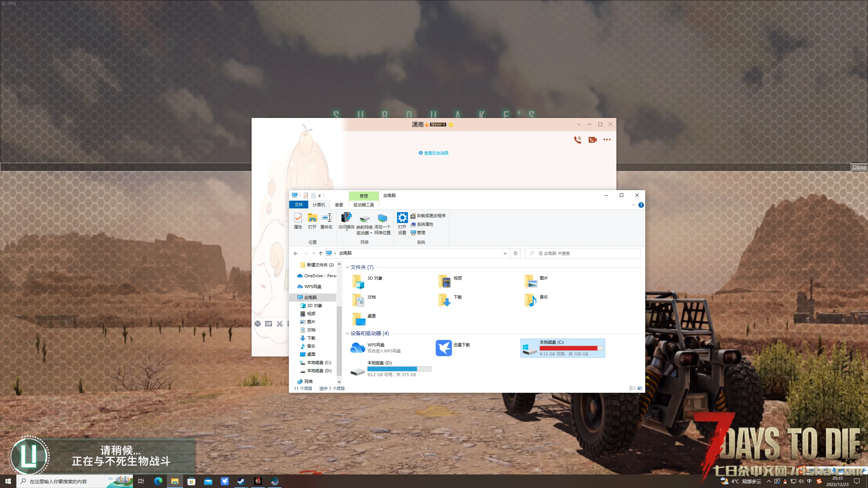868x488 pixels.
Task: Click 映射网络驱动器 map network drive icon
Action: (x=364, y=224)
